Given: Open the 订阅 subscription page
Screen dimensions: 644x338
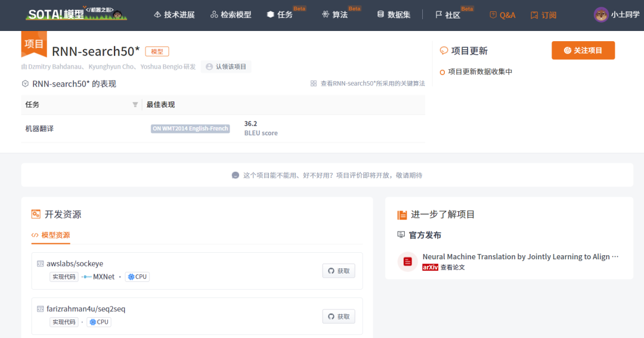Looking at the screenshot, I should point(543,15).
